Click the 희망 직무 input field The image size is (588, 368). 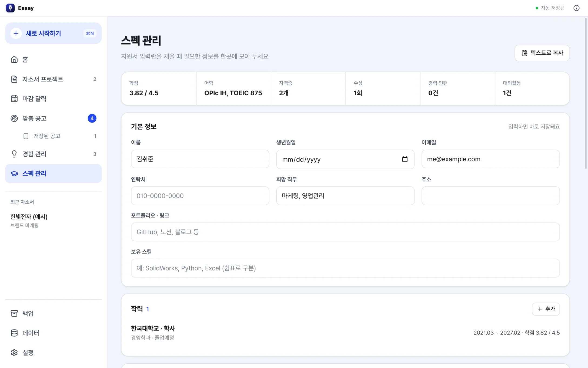[x=345, y=196]
